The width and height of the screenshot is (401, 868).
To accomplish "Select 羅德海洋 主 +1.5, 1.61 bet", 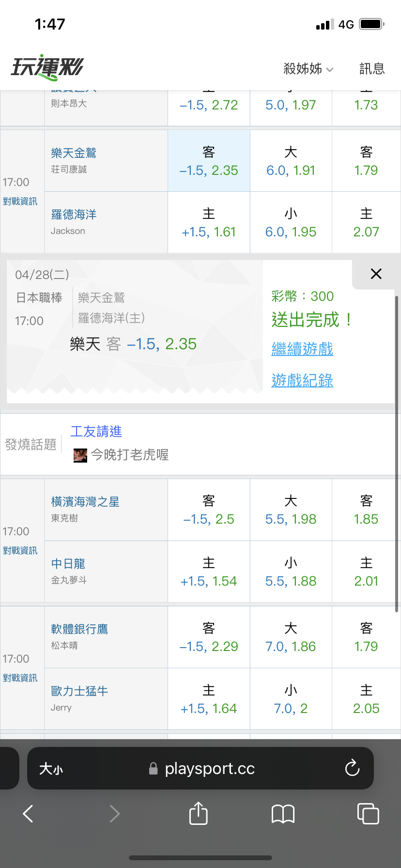I will coord(209,223).
